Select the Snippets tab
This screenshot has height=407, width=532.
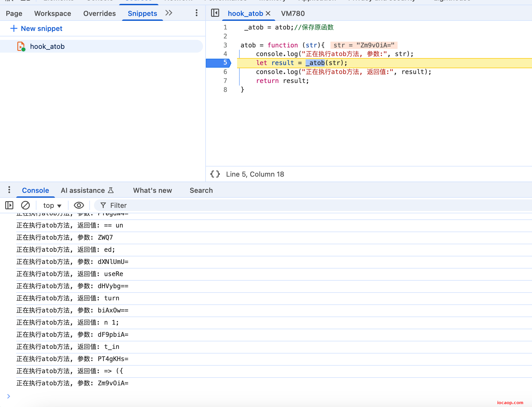[143, 14]
